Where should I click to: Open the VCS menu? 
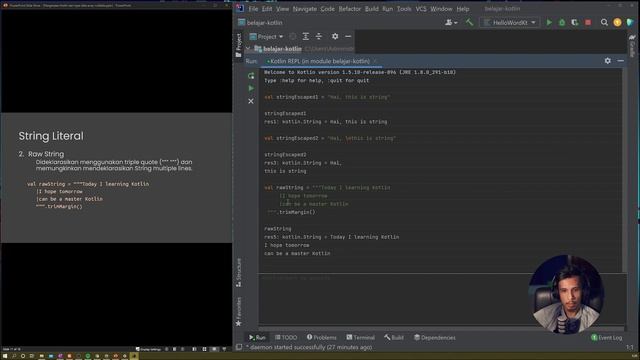421,9
